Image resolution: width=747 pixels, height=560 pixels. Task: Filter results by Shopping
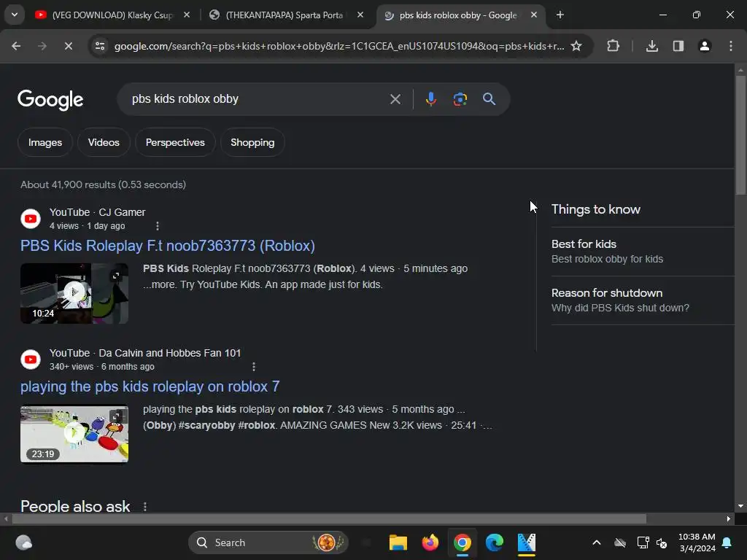coord(252,142)
